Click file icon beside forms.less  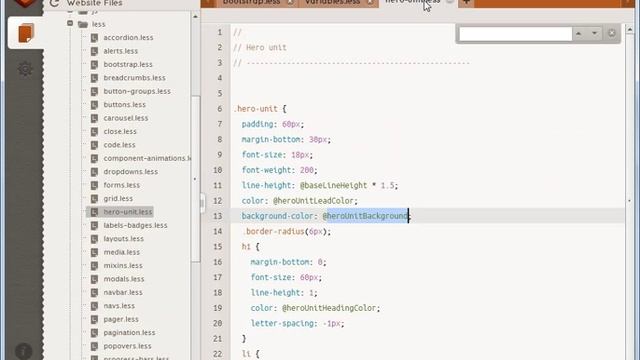pyautogui.click(x=94, y=186)
